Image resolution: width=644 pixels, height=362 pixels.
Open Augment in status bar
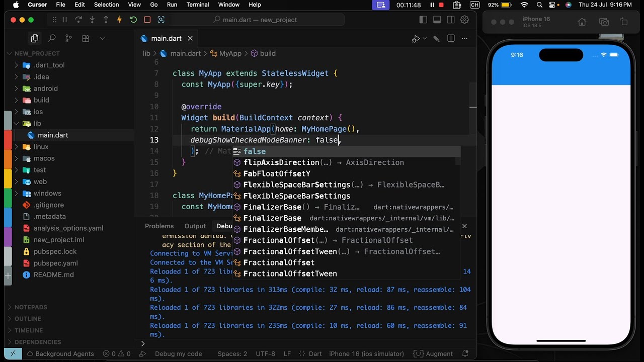[x=434, y=354]
